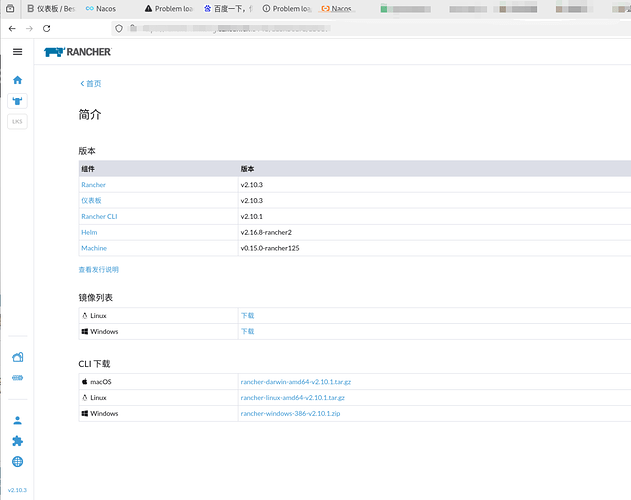This screenshot has height=500, width=631.
Task: Go back via the 首页 link
Action: pyautogui.click(x=91, y=83)
